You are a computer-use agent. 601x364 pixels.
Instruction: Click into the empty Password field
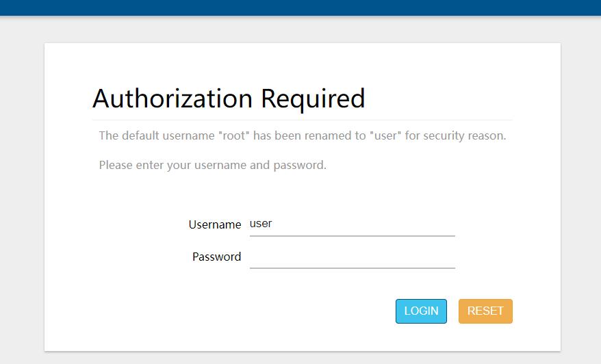click(352, 257)
